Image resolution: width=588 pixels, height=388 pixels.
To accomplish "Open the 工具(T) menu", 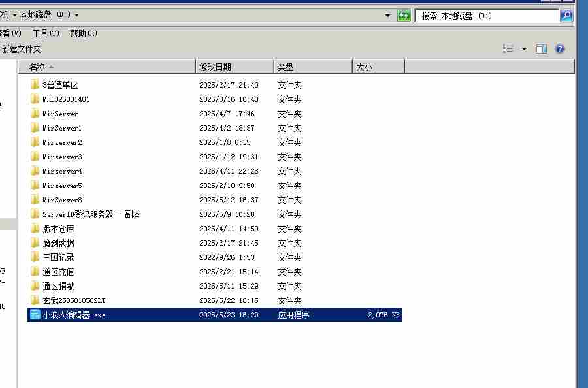I will pyautogui.click(x=45, y=33).
